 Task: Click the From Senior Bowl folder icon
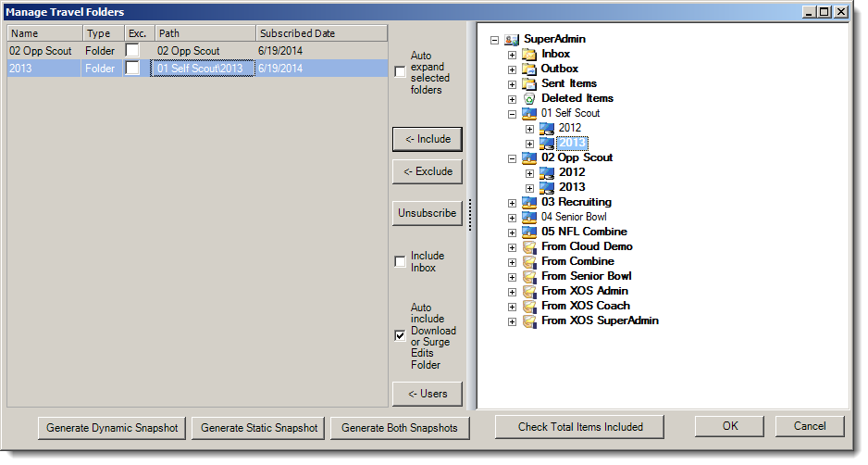pyautogui.click(x=529, y=277)
